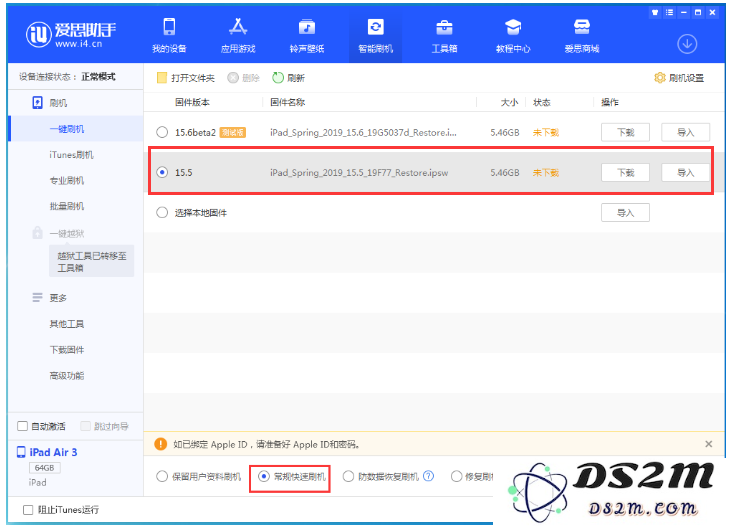Click the help icon beside 防数据恢复刷机

point(428,476)
